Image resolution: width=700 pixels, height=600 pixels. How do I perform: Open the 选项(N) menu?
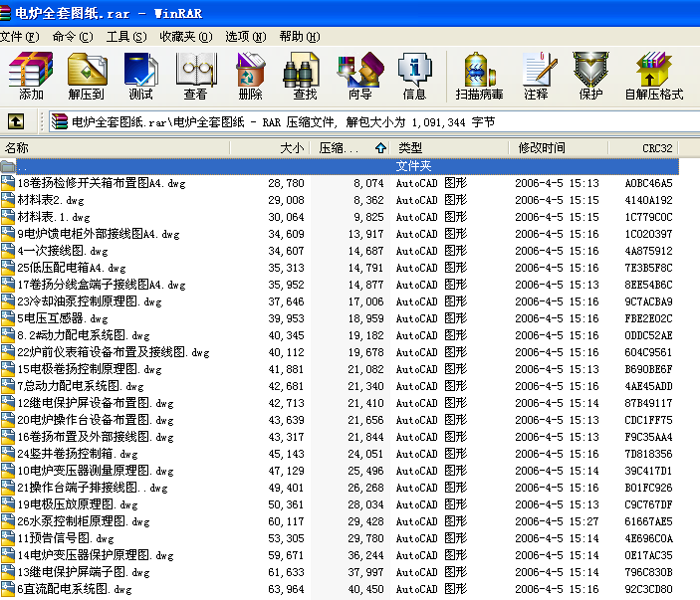click(246, 37)
